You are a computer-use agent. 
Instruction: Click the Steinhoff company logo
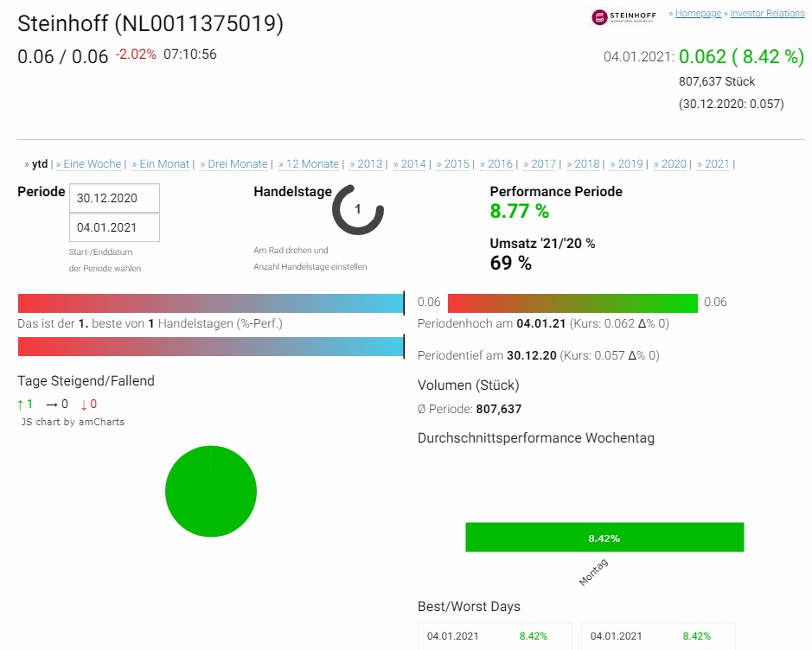[623, 16]
